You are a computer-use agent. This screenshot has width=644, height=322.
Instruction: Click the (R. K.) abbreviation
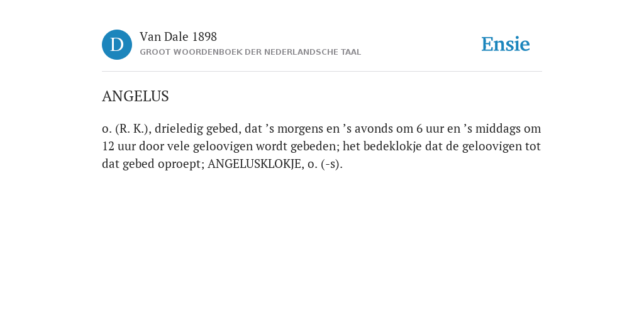(x=131, y=129)
